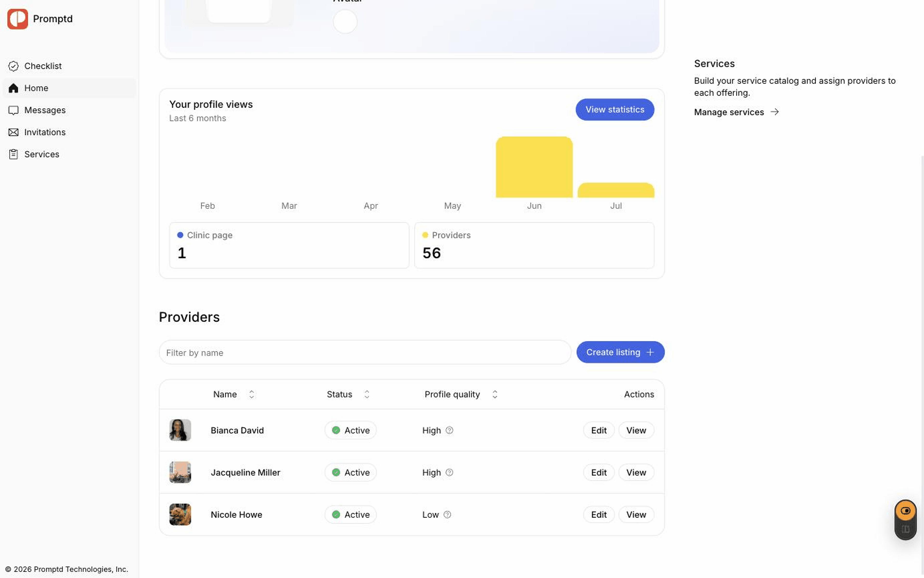Click Bianca David's Active status badge
Viewport: 924px width, 578px height.
coord(351,430)
